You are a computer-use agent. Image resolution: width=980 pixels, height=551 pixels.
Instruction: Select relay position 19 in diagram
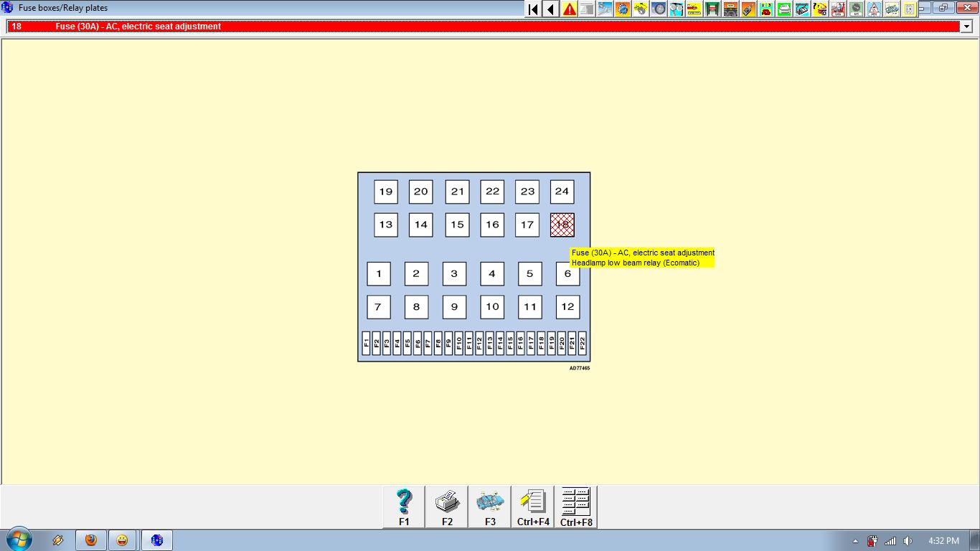386,192
